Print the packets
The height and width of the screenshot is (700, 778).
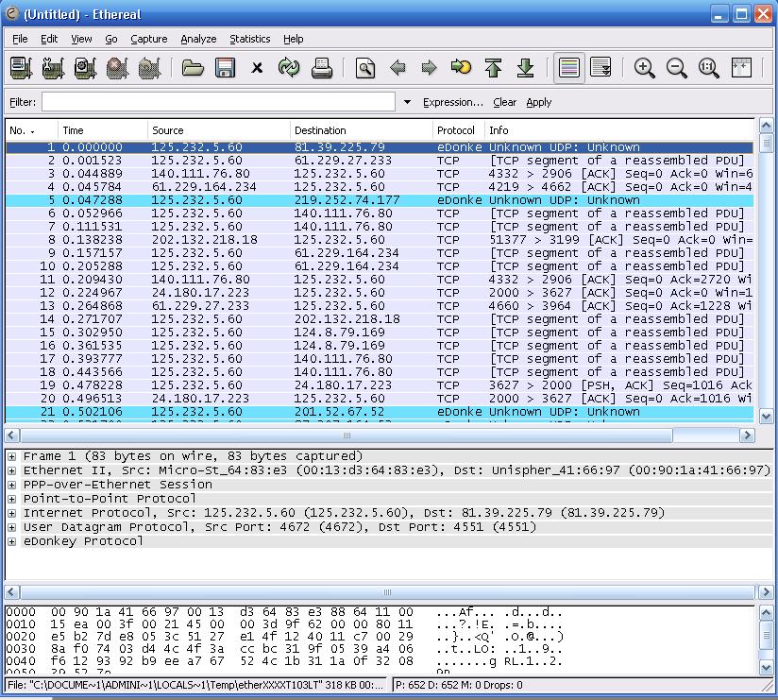(x=322, y=67)
